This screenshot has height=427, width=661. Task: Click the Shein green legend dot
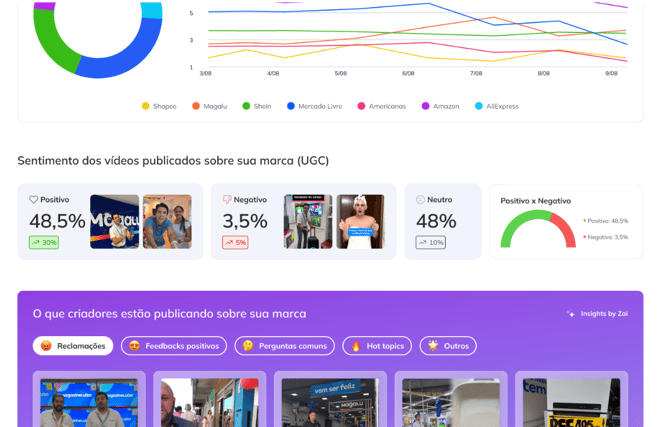[246, 106]
